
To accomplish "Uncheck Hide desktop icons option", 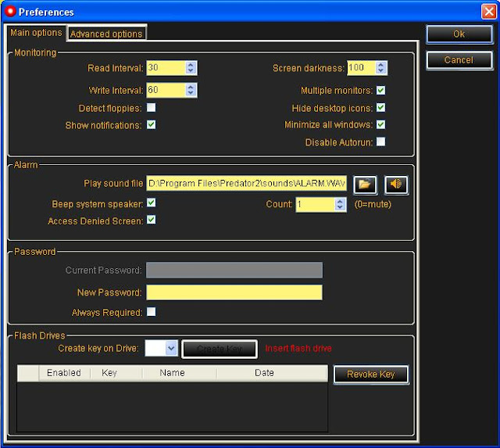I will coord(380,108).
